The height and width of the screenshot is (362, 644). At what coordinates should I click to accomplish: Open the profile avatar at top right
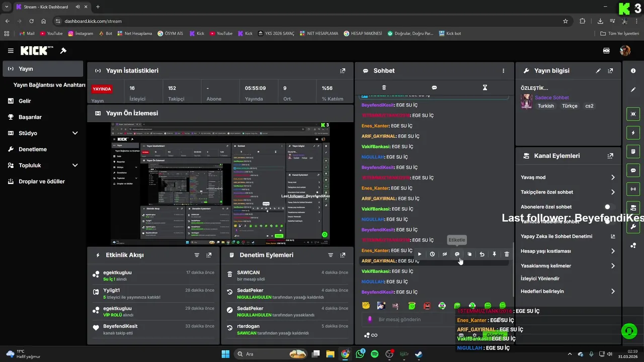point(625,51)
